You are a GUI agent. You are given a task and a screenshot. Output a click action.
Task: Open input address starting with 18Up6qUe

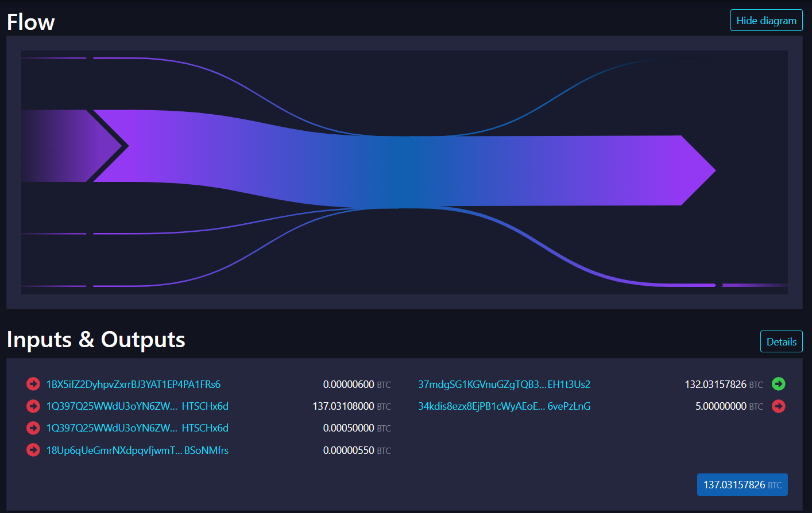coord(137,450)
